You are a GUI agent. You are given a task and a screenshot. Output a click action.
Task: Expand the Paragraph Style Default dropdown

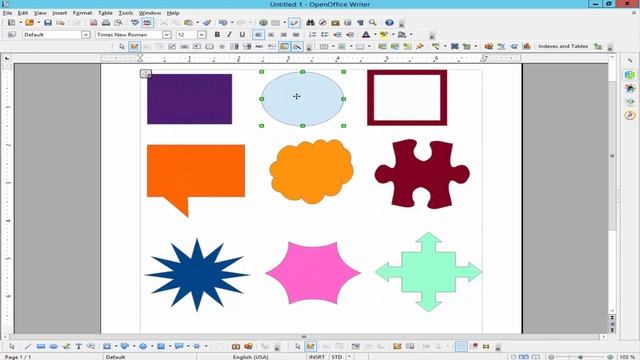point(85,35)
